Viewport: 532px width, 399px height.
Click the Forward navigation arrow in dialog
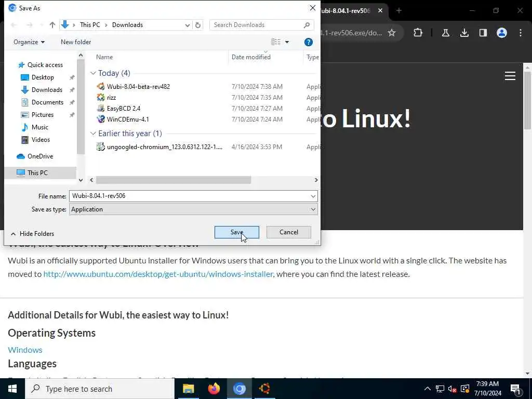(x=30, y=25)
